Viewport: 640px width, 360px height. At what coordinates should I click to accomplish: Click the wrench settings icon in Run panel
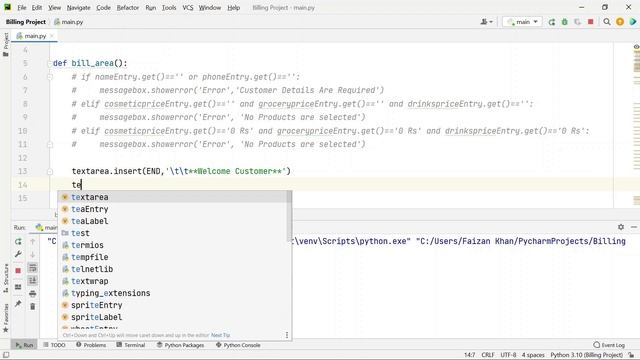tap(18, 255)
